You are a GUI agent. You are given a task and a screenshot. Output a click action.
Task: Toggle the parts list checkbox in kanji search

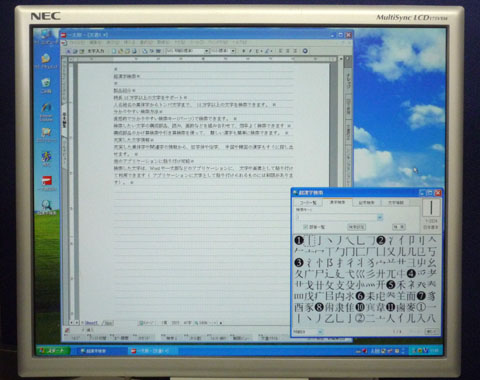pos(305,227)
